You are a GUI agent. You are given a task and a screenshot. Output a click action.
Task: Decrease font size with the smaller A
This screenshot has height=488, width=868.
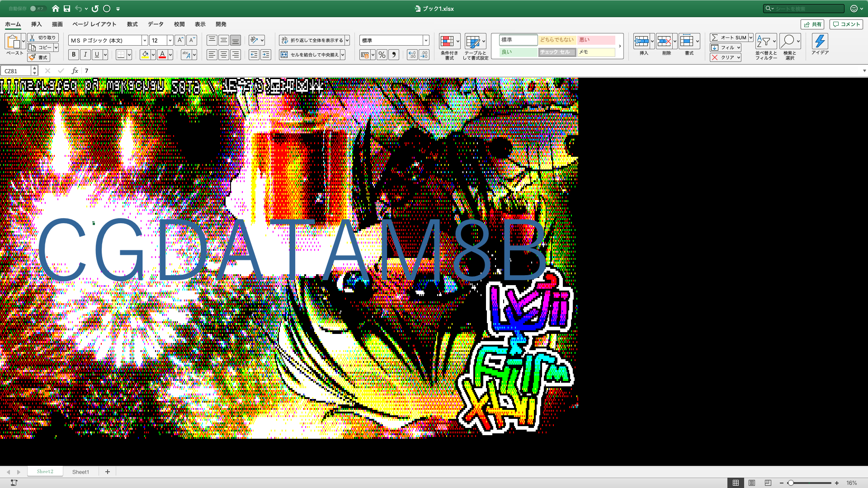click(192, 40)
